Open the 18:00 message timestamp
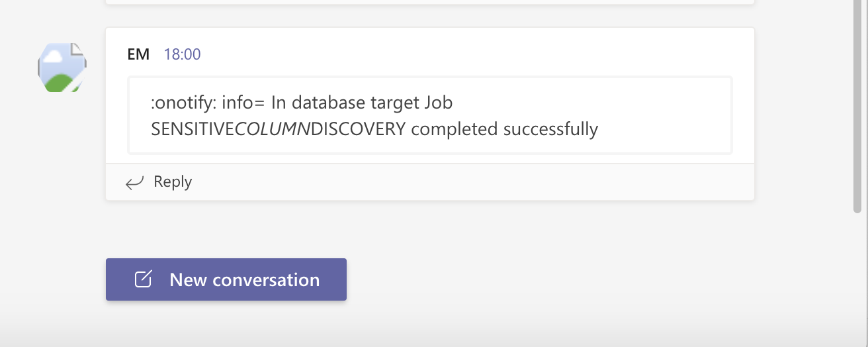This screenshot has width=868, height=347. 182,54
